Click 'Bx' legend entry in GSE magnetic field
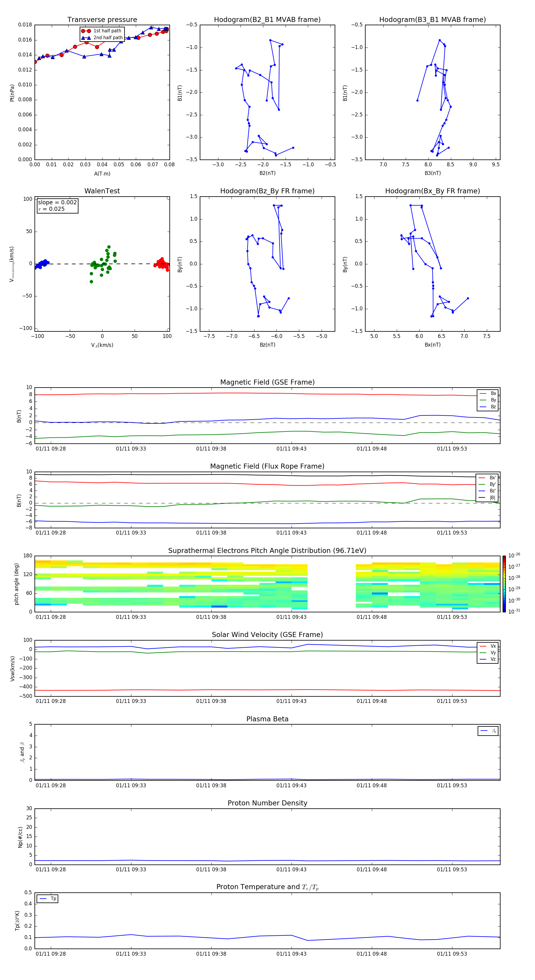Viewport: 535px width, 980px height. (488, 393)
